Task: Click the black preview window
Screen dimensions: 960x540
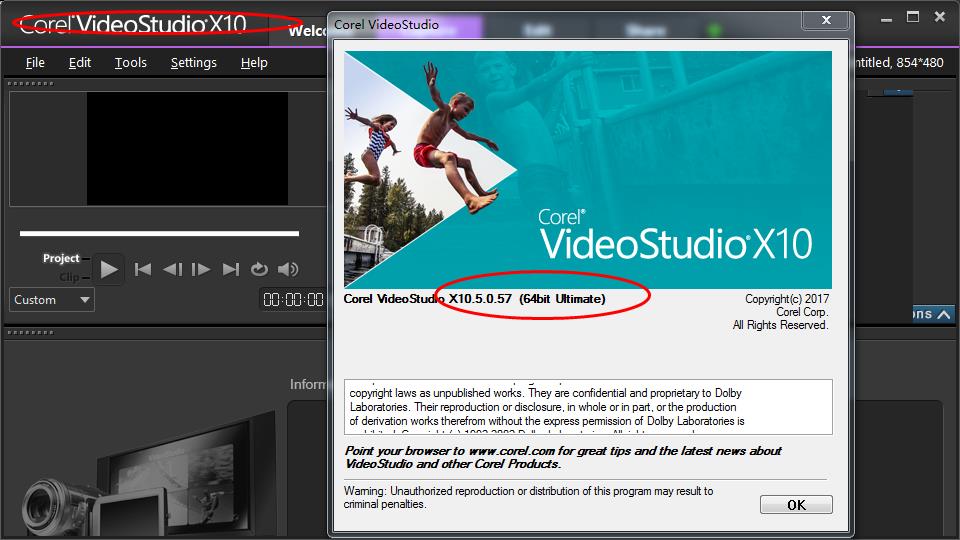Action: [x=187, y=149]
